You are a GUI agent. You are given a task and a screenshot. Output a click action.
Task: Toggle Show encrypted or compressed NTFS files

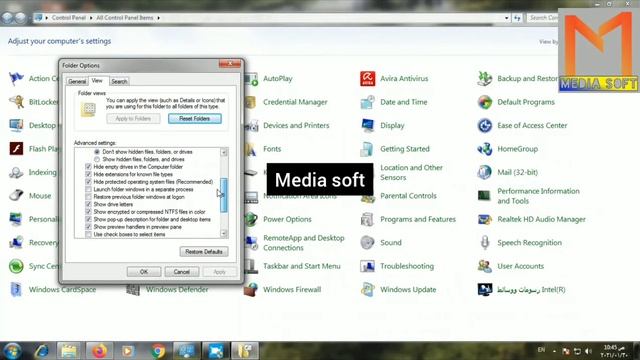88,212
